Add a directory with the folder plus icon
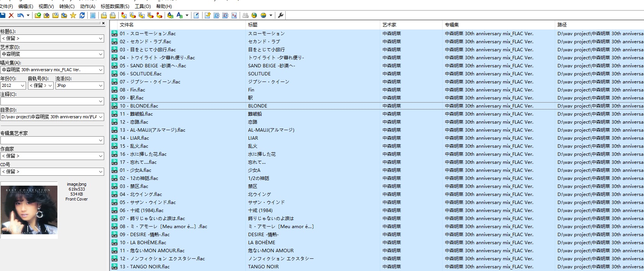 click(x=46, y=15)
